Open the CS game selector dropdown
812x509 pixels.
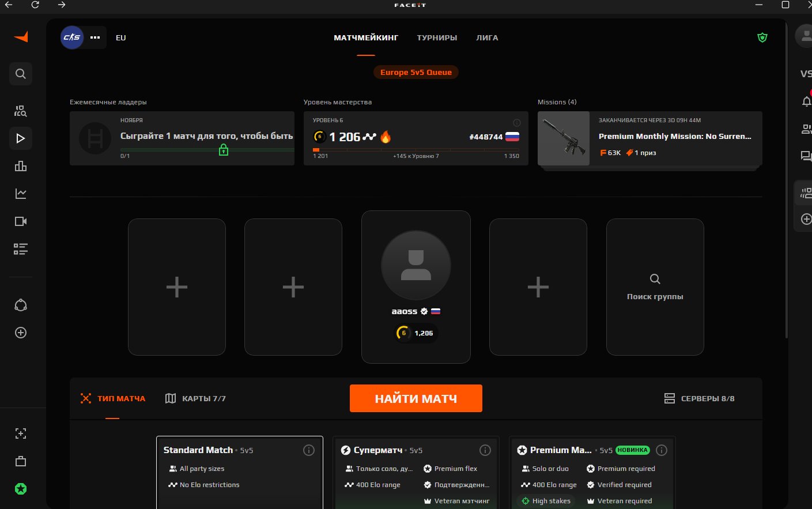click(x=84, y=37)
